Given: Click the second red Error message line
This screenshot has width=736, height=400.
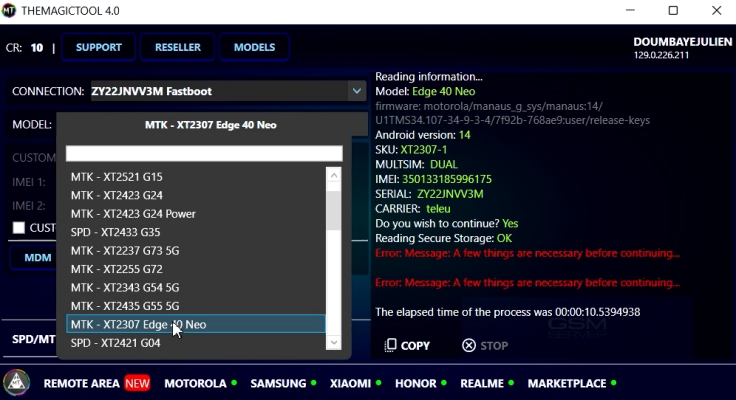Looking at the screenshot, I should 528,283.
